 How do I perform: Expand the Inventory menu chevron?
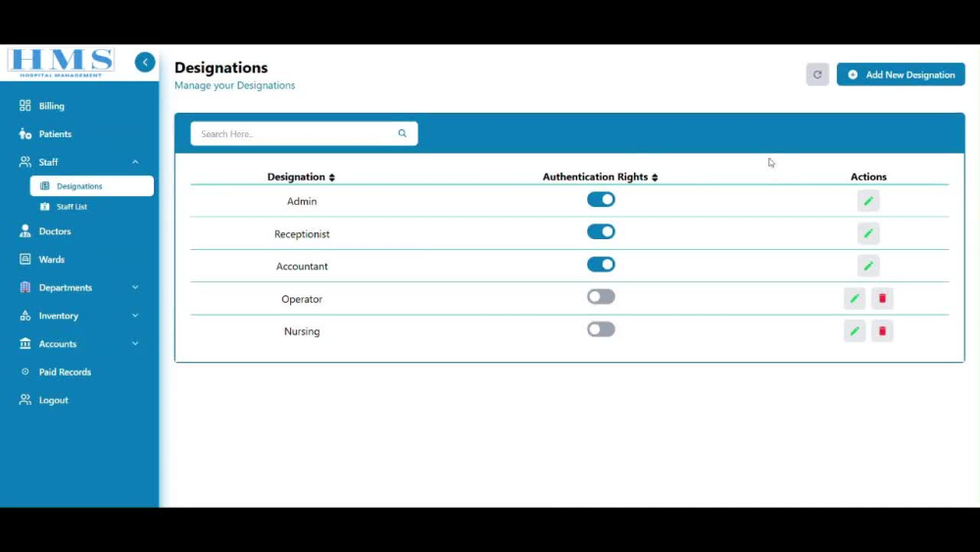pos(135,316)
